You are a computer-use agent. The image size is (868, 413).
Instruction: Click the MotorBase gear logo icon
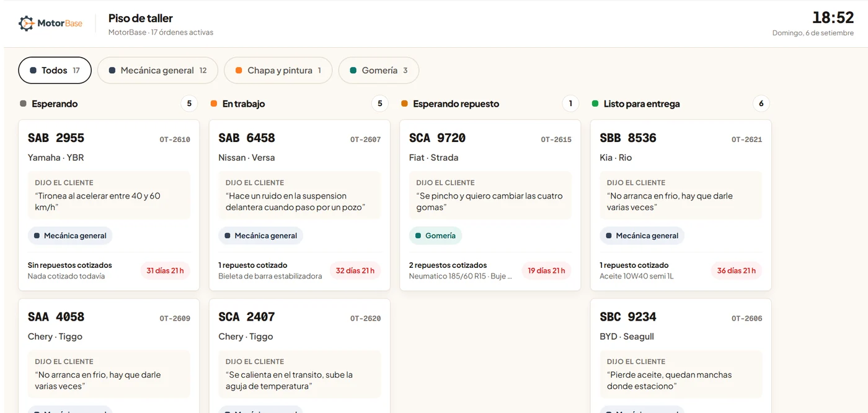26,24
